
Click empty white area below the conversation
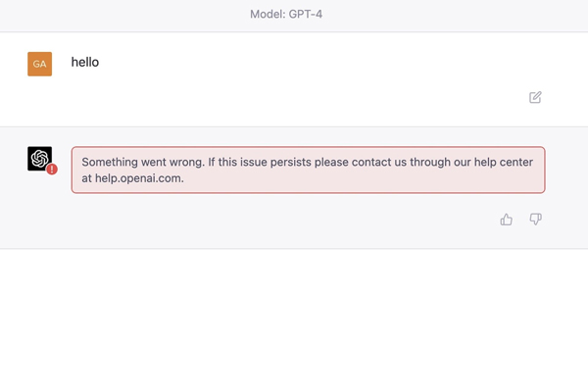294,318
